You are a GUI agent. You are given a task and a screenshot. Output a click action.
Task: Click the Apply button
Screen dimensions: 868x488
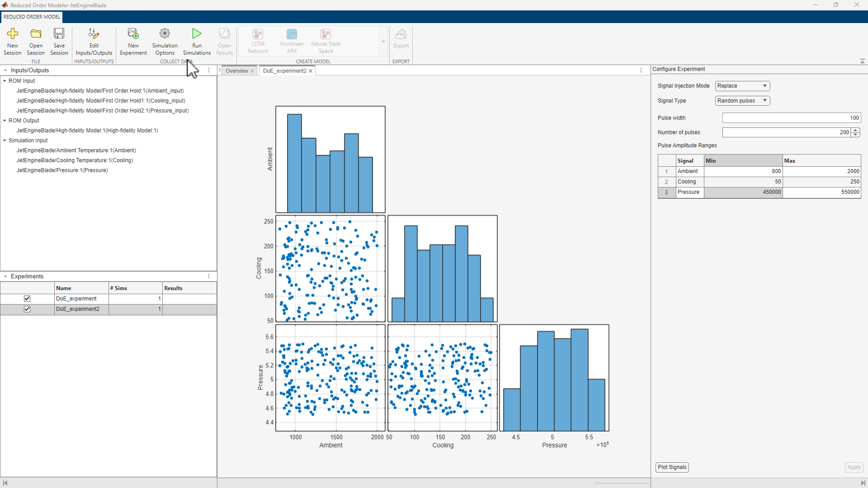pyautogui.click(x=853, y=467)
